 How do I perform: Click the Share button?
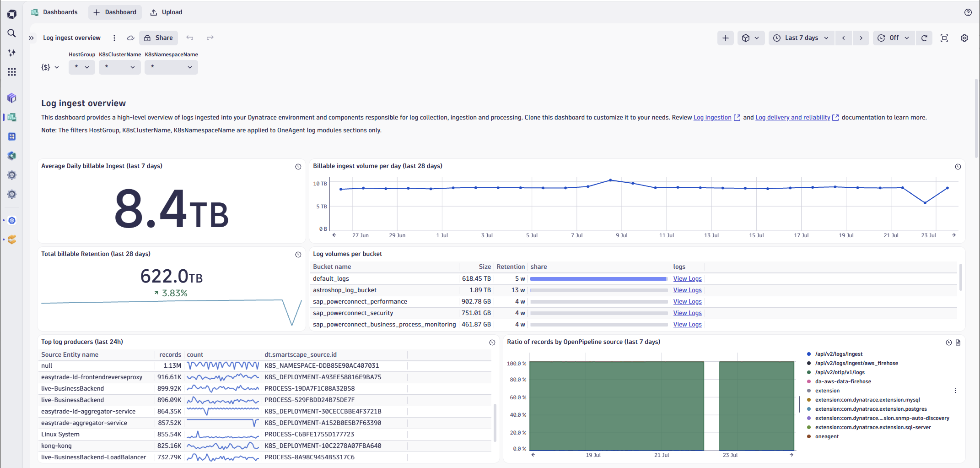(158, 38)
